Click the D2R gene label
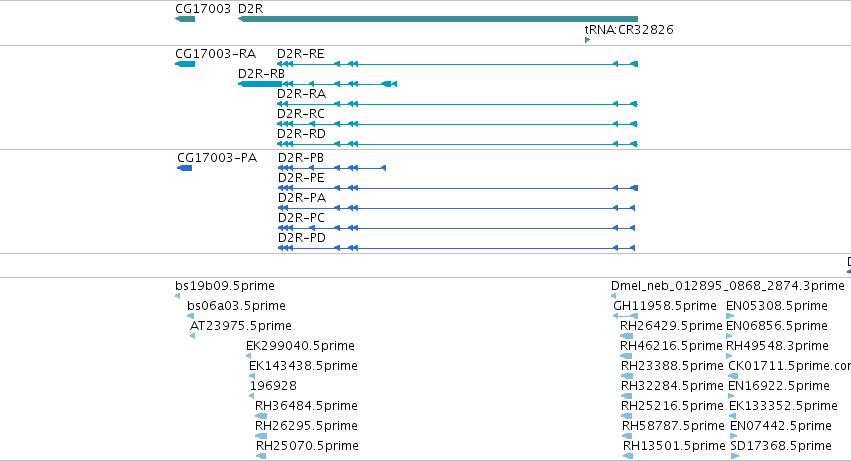This screenshot has height=461, width=851. (250, 9)
